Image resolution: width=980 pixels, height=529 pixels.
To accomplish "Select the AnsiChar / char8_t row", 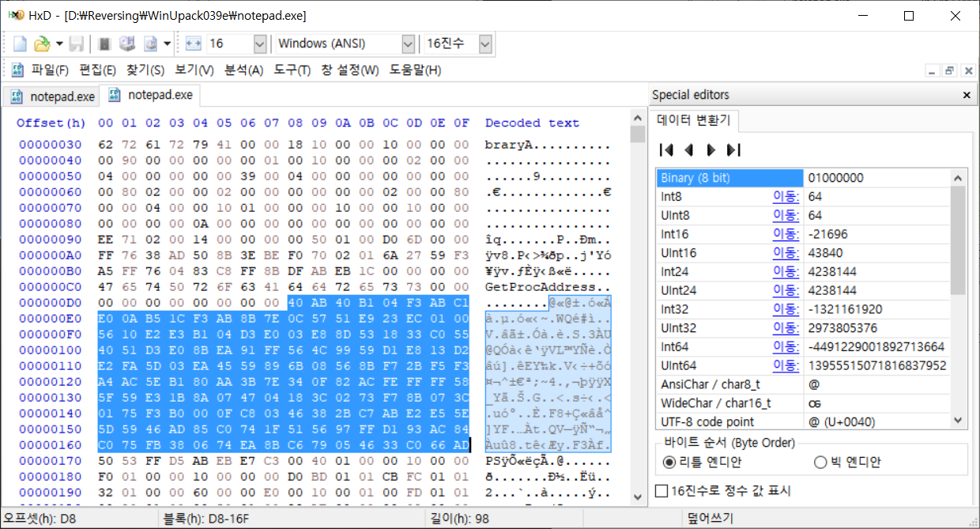I will click(x=804, y=384).
